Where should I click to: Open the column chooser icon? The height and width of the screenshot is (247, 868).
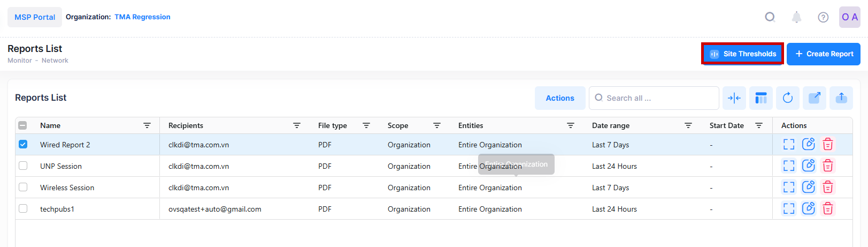tap(761, 98)
